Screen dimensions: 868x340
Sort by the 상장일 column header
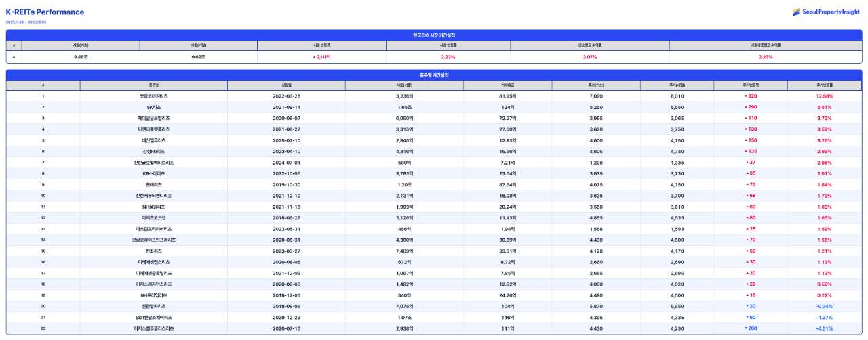[x=286, y=85]
